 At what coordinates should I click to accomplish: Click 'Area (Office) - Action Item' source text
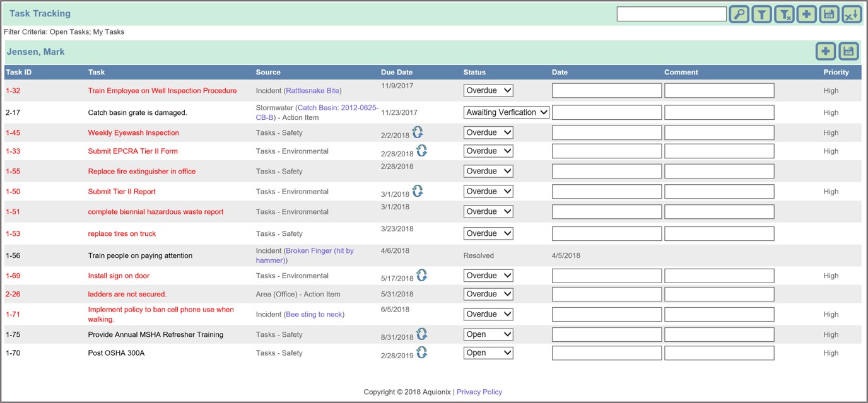click(298, 295)
